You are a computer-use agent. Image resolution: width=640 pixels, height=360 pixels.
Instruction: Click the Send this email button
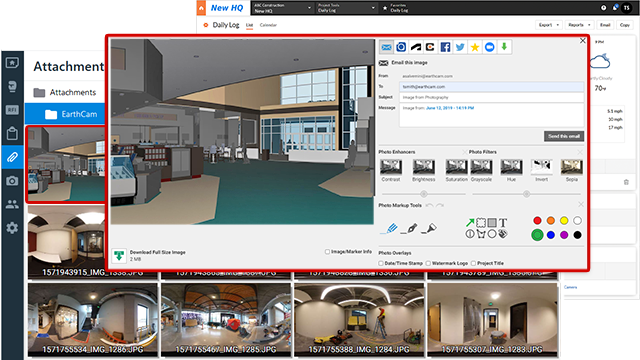(x=564, y=136)
